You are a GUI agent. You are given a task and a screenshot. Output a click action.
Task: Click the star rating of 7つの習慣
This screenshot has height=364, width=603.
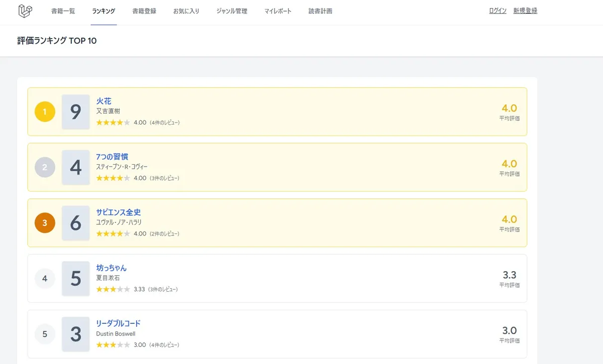(113, 178)
